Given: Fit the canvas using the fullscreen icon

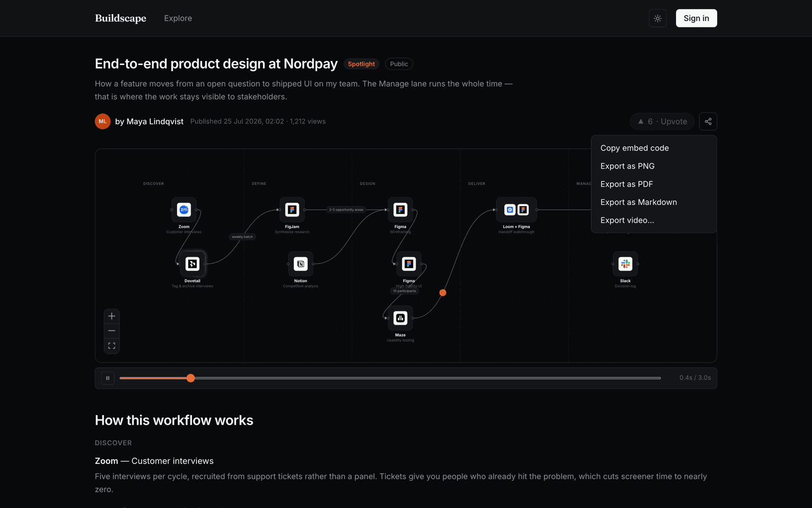Looking at the screenshot, I should click(112, 346).
